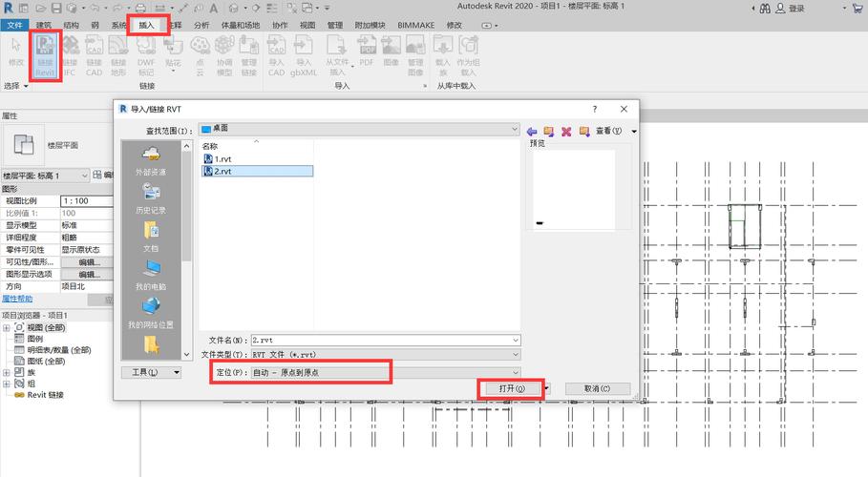This screenshot has width=868, height=477.
Task: Open the My Computer shortcut in sidebar
Action: coord(151,275)
